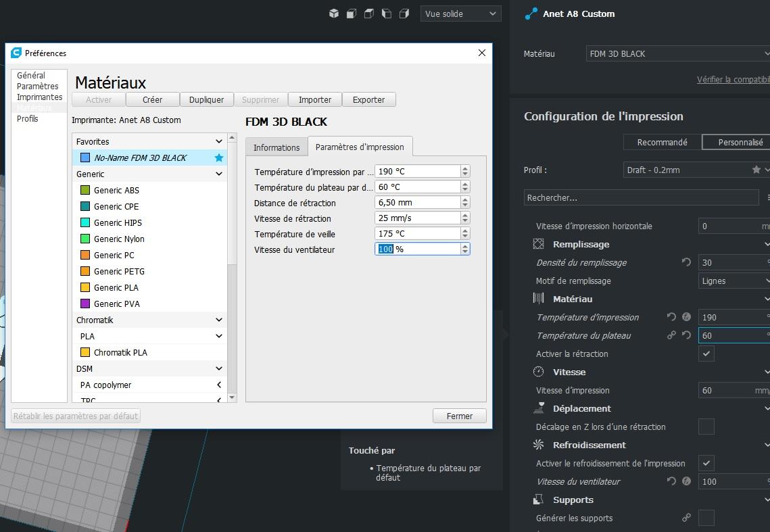Image resolution: width=770 pixels, height=532 pixels.
Task: Click function icon beside Température d'impression
Action: click(x=687, y=317)
